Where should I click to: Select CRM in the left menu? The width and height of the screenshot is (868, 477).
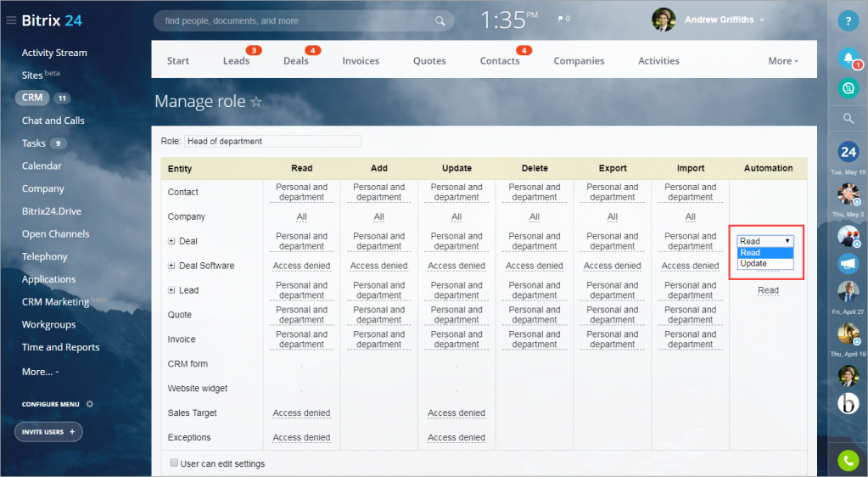[x=32, y=98]
